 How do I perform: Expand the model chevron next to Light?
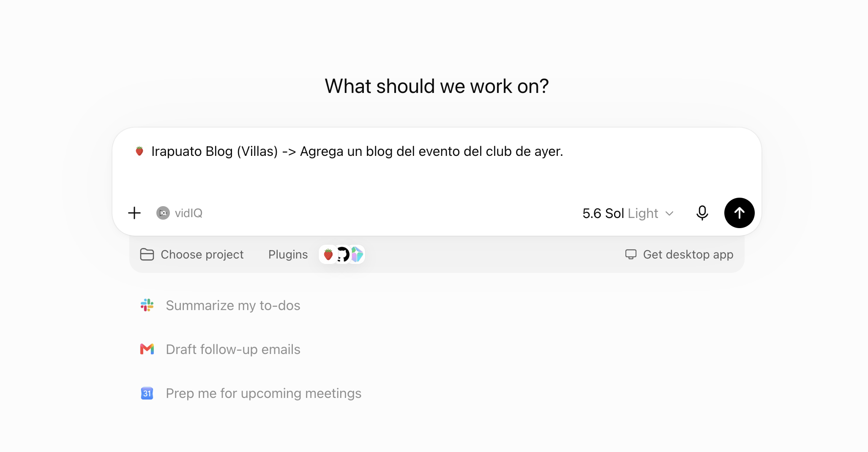[669, 213]
